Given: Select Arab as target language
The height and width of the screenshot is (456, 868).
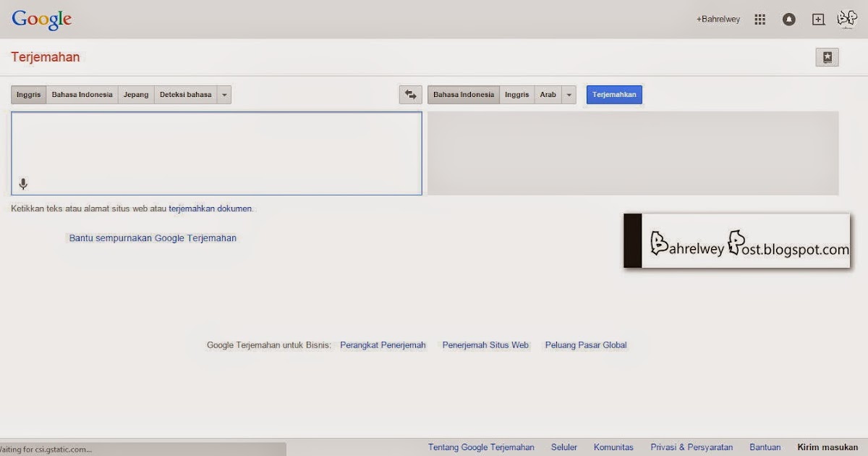Looking at the screenshot, I should click(x=548, y=95).
